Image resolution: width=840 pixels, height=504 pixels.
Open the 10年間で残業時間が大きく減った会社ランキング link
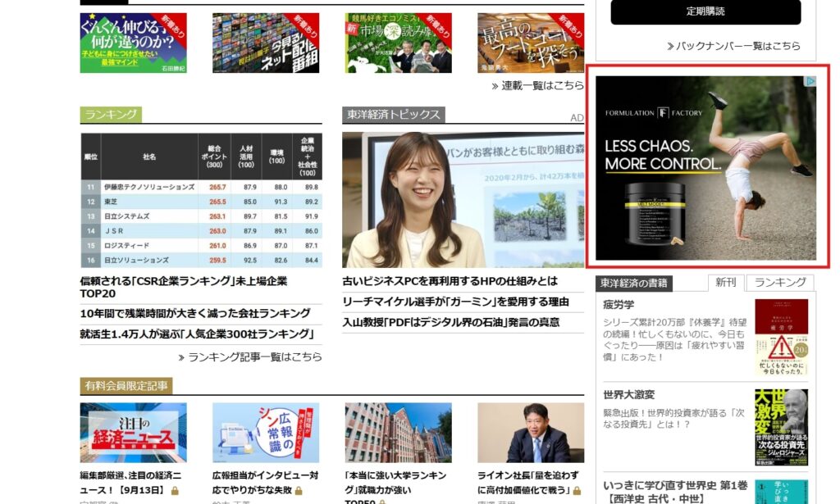tap(195, 313)
